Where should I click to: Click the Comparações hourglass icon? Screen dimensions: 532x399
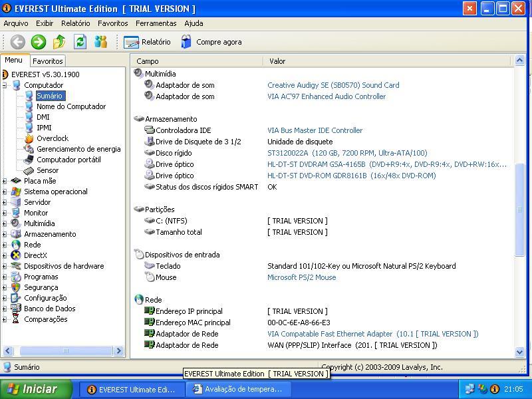(x=15, y=319)
